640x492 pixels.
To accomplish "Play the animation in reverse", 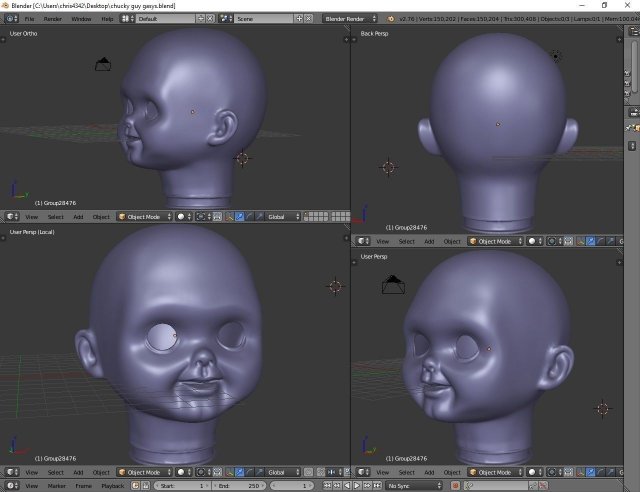I will [347, 486].
